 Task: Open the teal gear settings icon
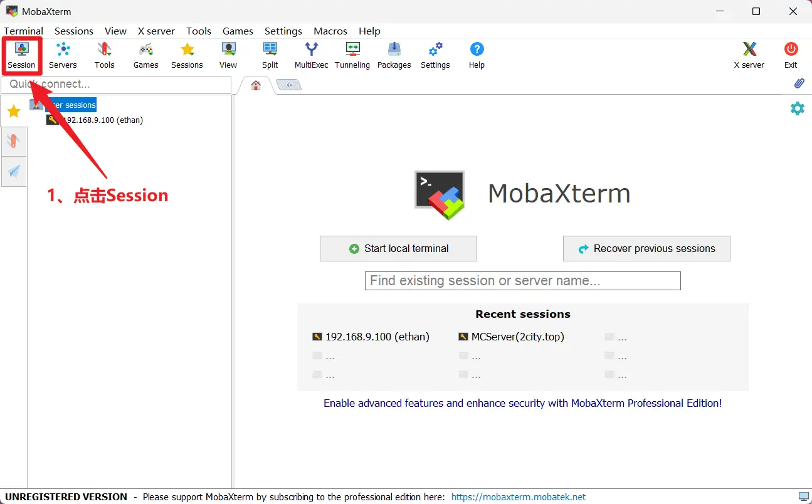(797, 108)
